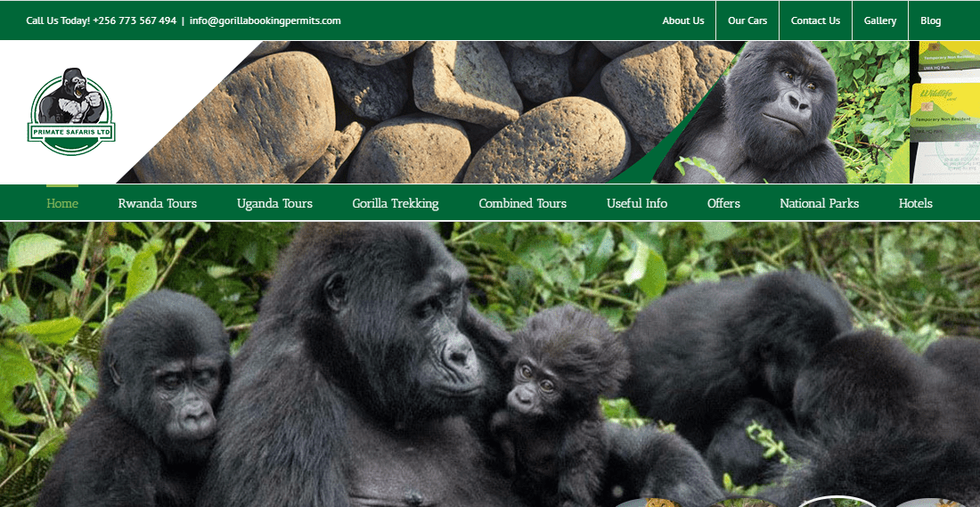Expand the Uganda Tours menu
980x507 pixels.
(x=274, y=203)
